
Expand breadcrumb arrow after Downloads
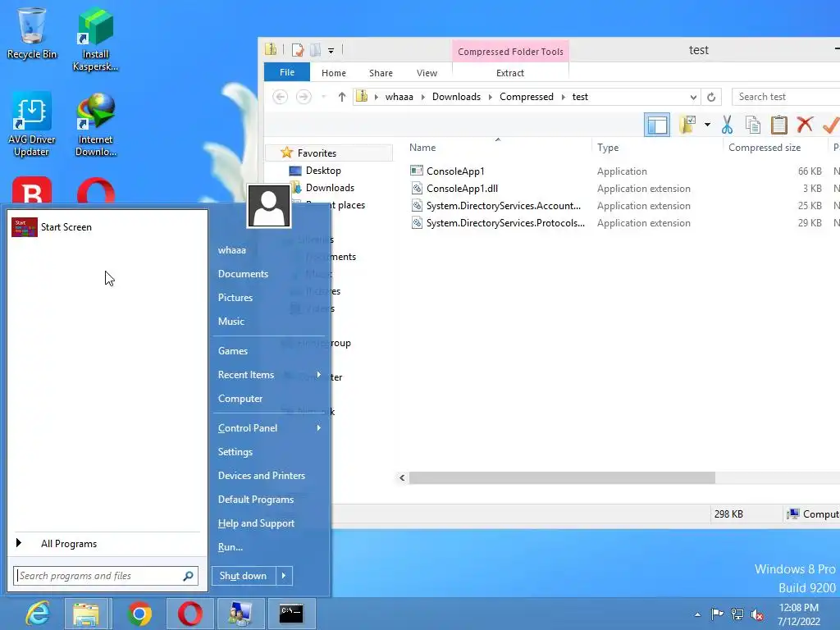point(491,97)
